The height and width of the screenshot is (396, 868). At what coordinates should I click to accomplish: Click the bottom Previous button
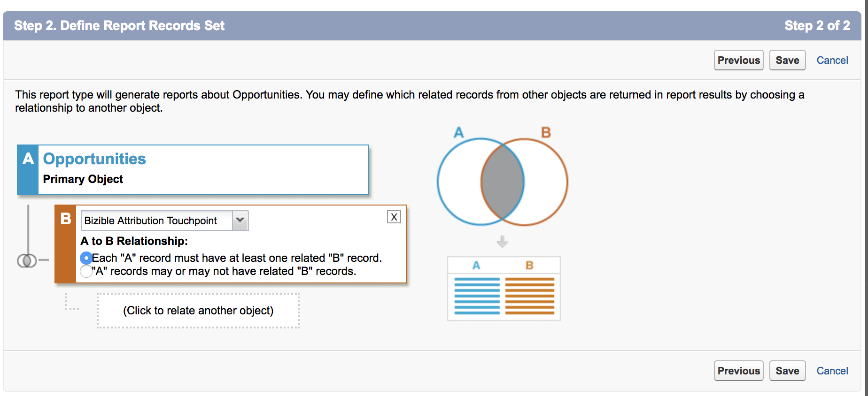(739, 371)
